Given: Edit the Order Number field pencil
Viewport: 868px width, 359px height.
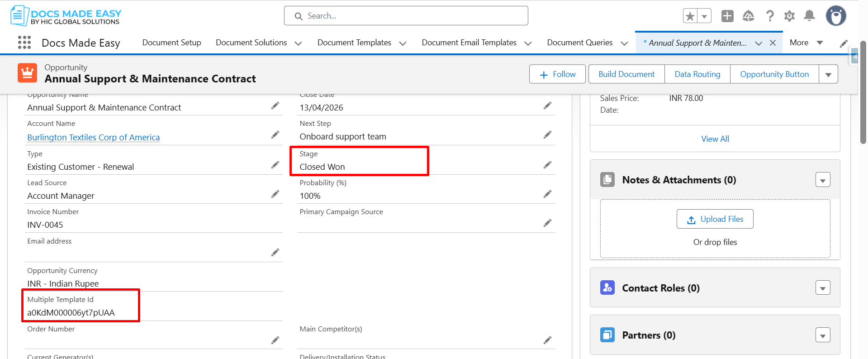Looking at the screenshot, I should (x=275, y=340).
